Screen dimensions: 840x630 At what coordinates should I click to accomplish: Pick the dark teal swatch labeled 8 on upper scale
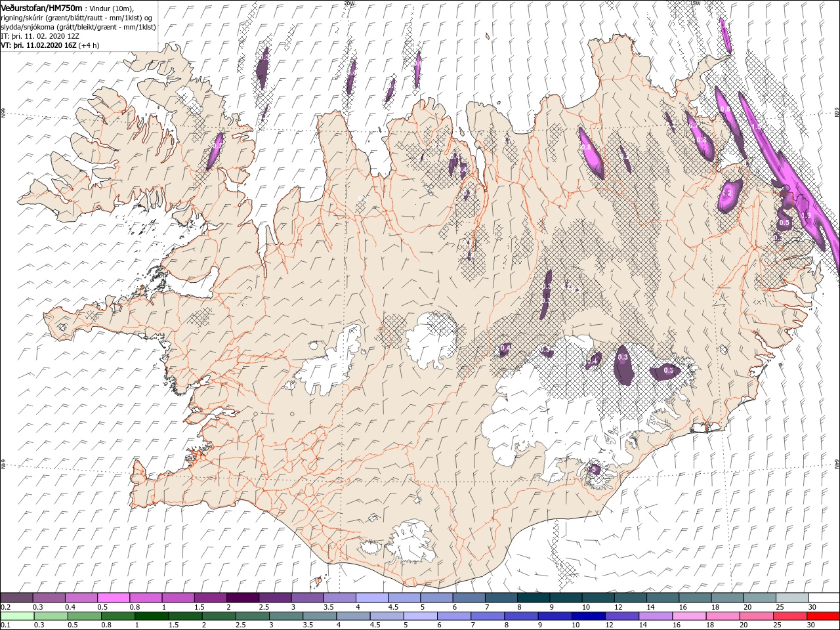click(x=533, y=598)
